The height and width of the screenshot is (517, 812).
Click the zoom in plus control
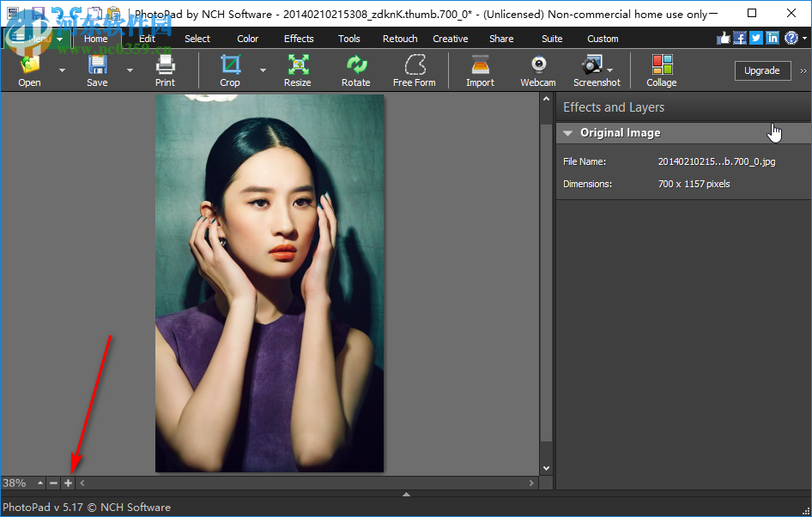68,483
